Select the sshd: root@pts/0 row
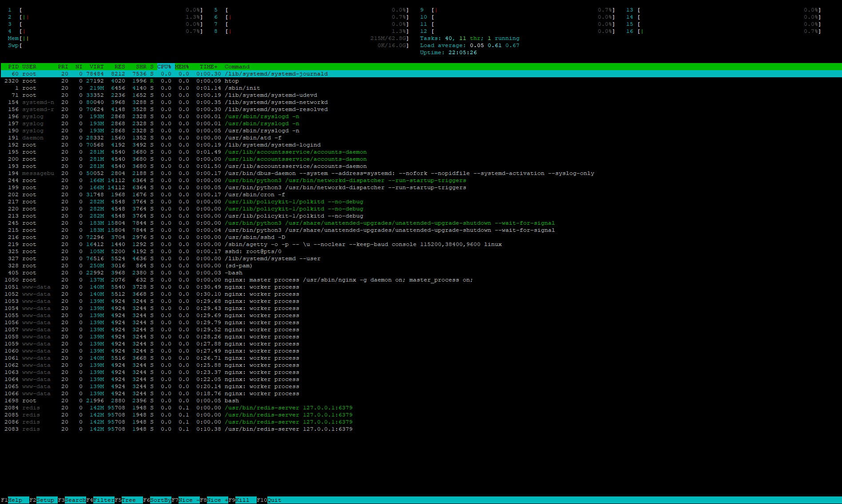This screenshot has height=504, width=842. coord(421,251)
